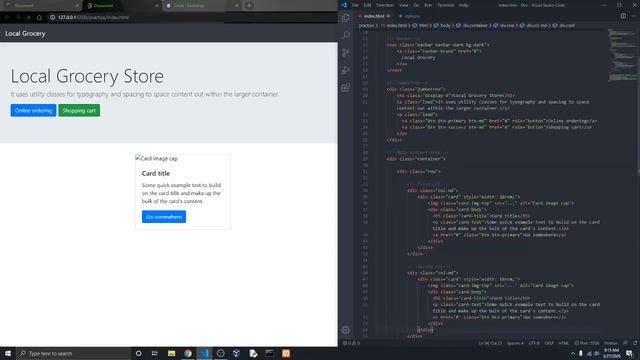Click the Go somewhere button
This screenshot has height=360, width=640.
[164, 217]
